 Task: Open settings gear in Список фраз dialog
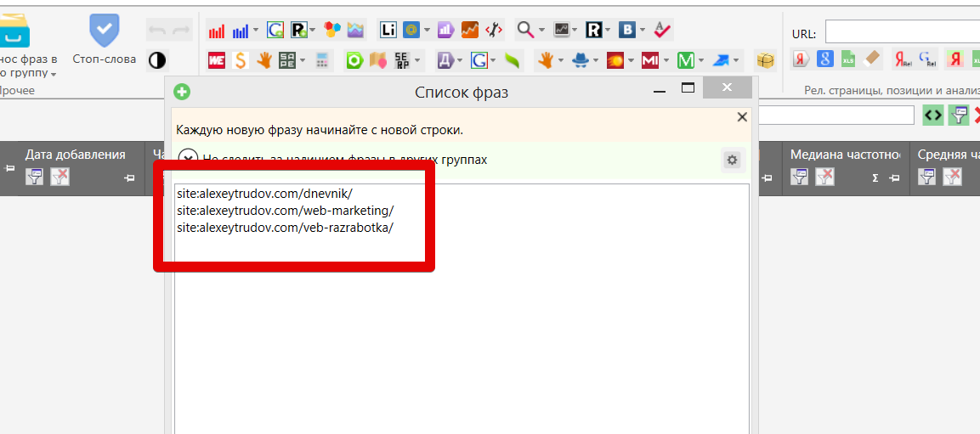pyautogui.click(x=732, y=160)
